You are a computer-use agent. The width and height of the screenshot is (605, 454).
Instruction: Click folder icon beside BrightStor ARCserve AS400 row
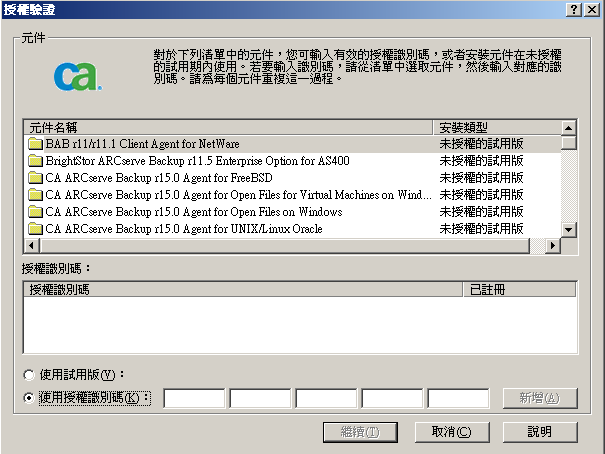tap(35, 161)
